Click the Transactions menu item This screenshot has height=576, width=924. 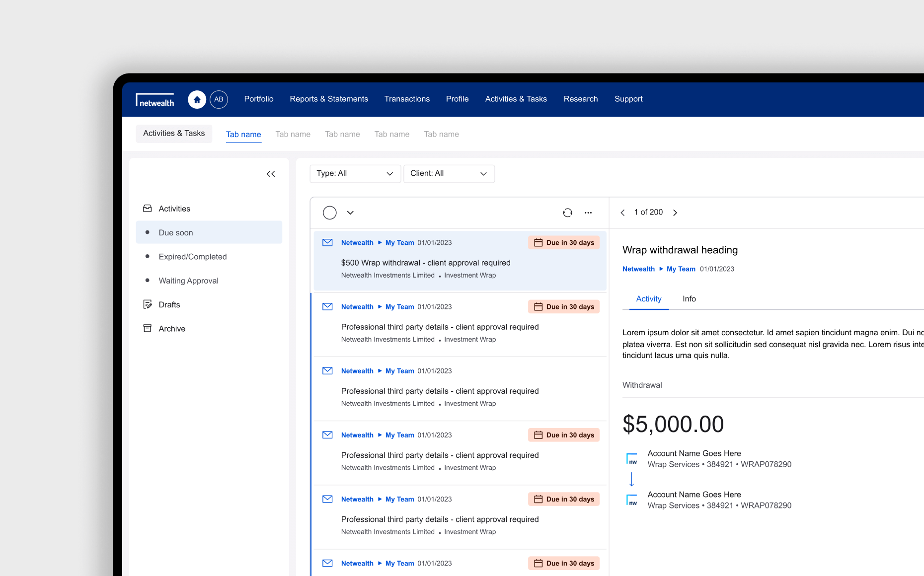coord(407,99)
